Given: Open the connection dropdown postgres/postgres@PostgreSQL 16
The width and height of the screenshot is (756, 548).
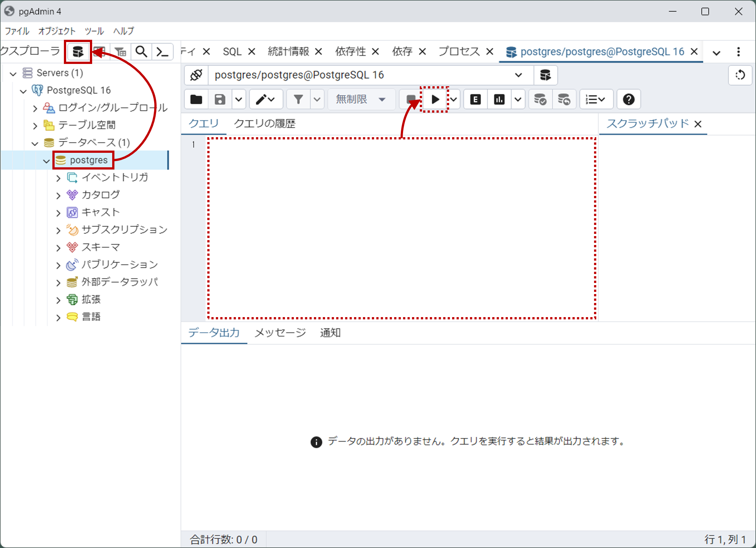Looking at the screenshot, I should click(371, 75).
